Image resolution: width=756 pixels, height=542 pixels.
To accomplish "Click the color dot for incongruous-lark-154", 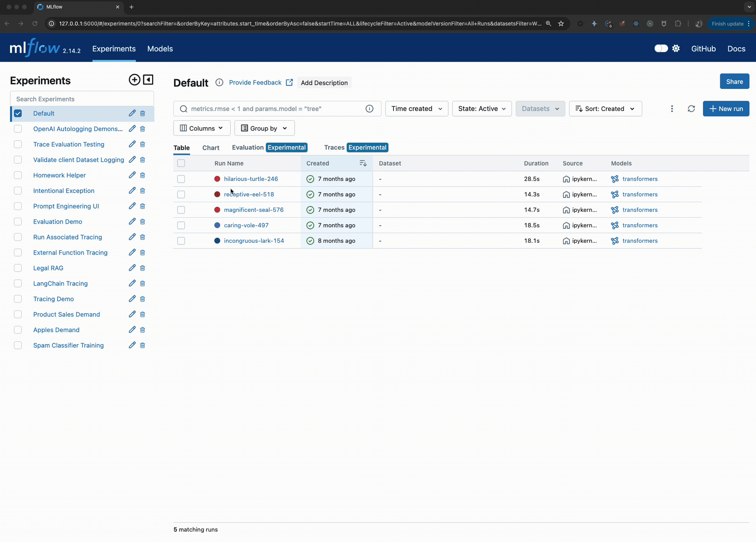I will pyautogui.click(x=217, y=241).
